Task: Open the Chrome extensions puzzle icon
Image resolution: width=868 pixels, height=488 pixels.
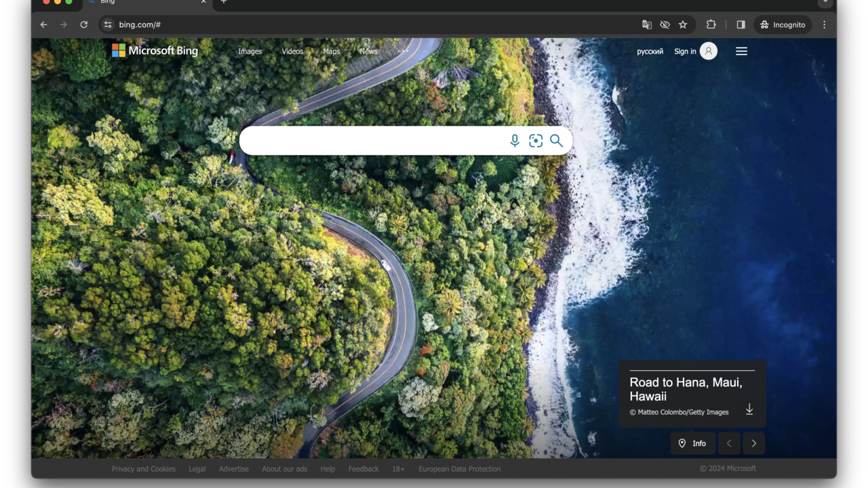Action: (711, 24)
